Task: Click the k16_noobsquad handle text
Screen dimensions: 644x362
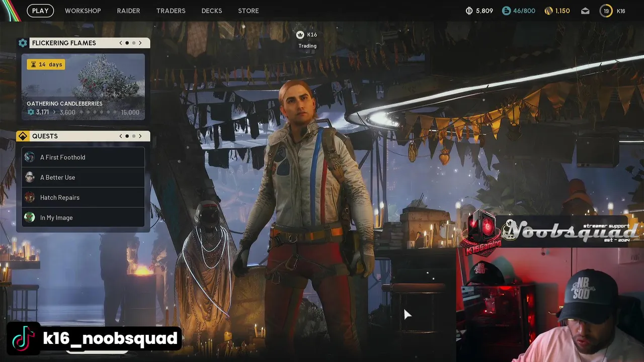Action: (x=110, y=338)
